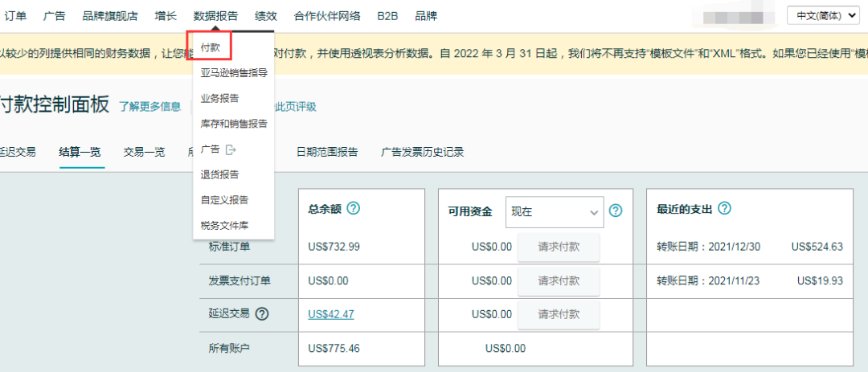
Task: Switch to the 交易一览 tab
Action: tap(144, 152)
